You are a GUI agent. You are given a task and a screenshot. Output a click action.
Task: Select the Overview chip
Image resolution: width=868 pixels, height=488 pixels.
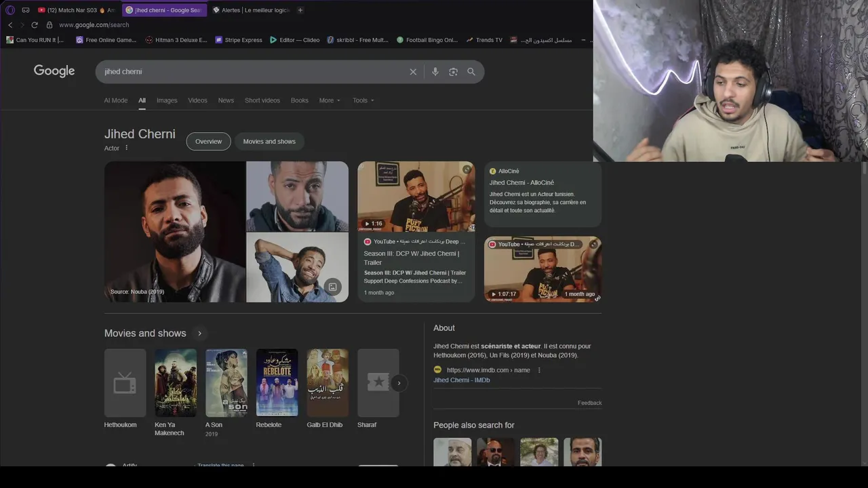point(208,142)
